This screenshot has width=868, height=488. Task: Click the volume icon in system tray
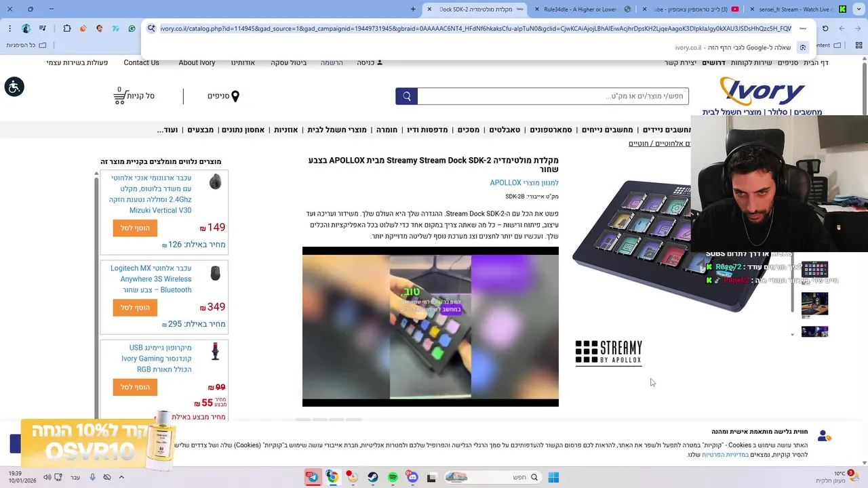[x=47, y=477]
